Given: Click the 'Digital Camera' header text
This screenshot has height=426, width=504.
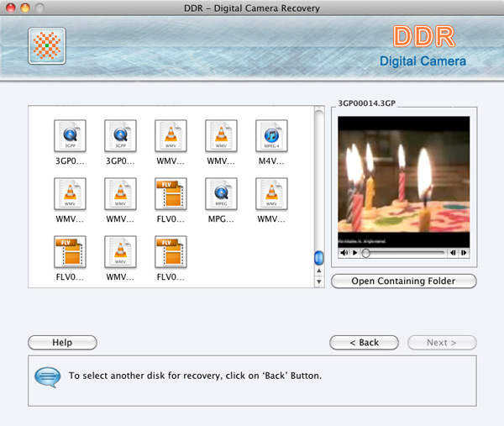Looking at the screenshot, I should pyautogui.click(x=423, y=61).
